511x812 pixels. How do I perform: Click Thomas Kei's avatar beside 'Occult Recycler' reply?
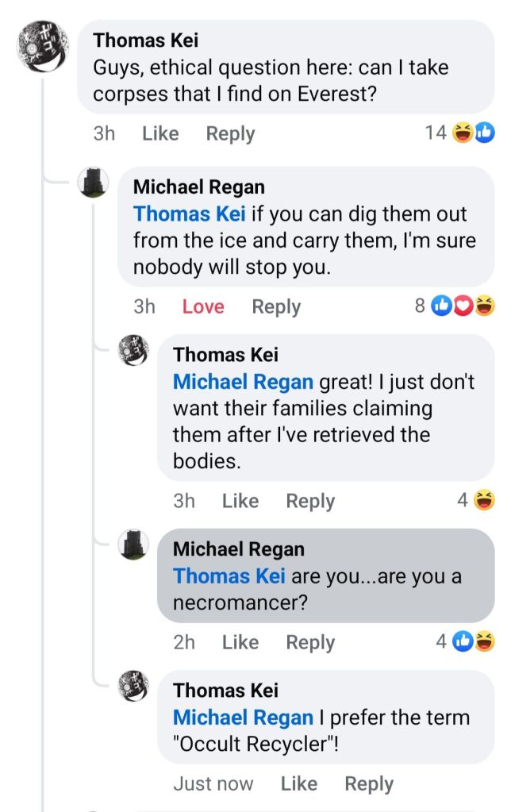click(133, 685)
